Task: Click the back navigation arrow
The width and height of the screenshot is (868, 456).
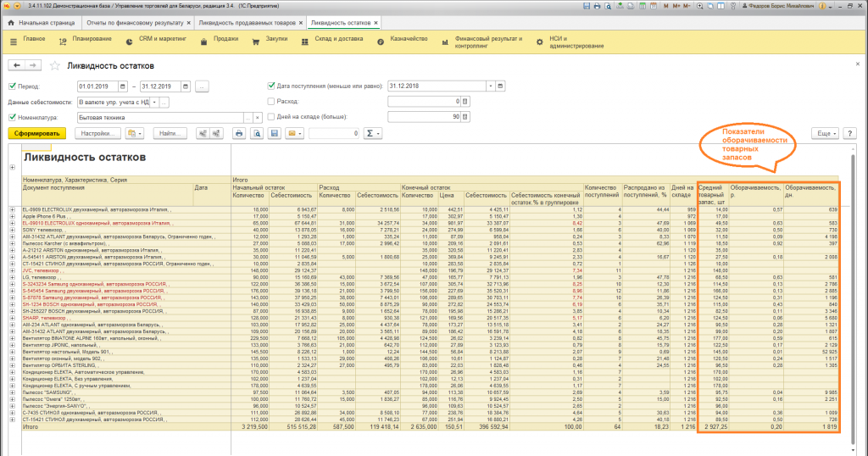Action: tap(16, 65)
